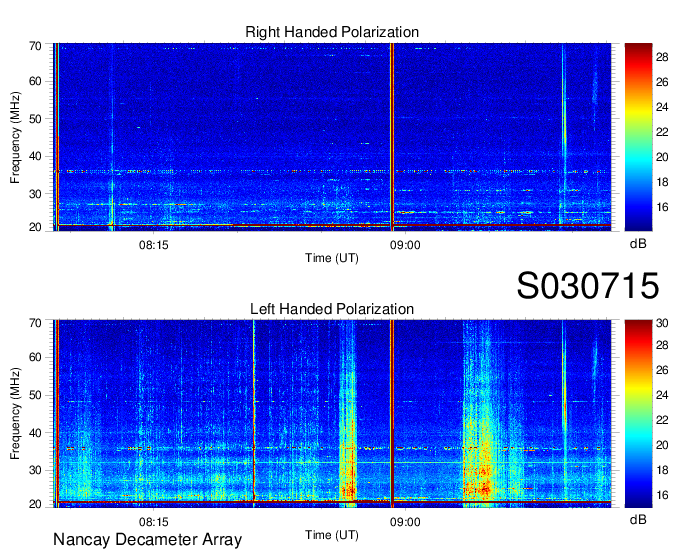680x552 pixels.
Task: Select the large "S030715" date label
Action: [588, 286]
